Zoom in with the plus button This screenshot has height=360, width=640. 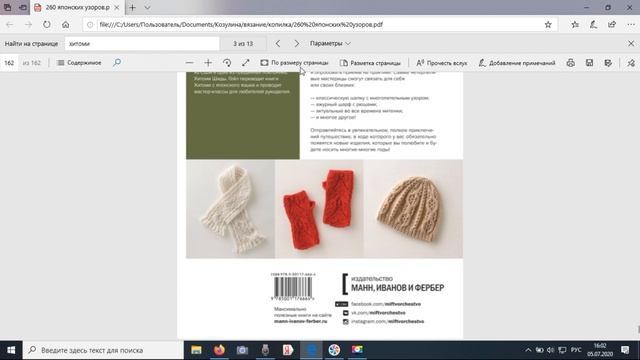[208, 63]
